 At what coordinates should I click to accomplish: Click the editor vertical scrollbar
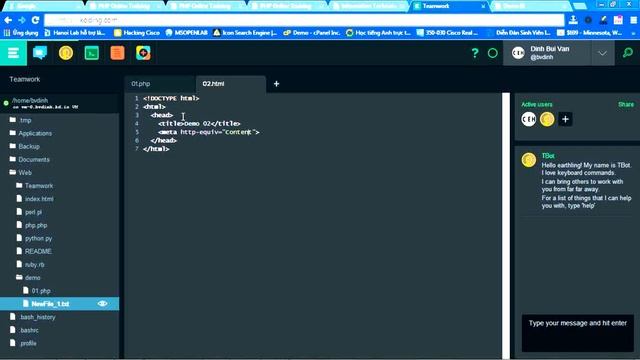tap(506, 226)
